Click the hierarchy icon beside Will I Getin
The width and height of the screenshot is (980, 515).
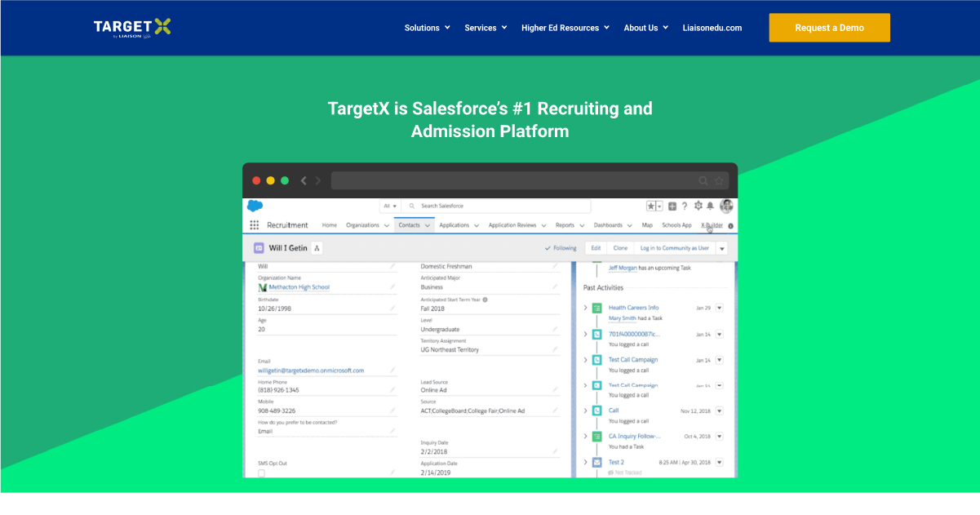click(317, 248)
